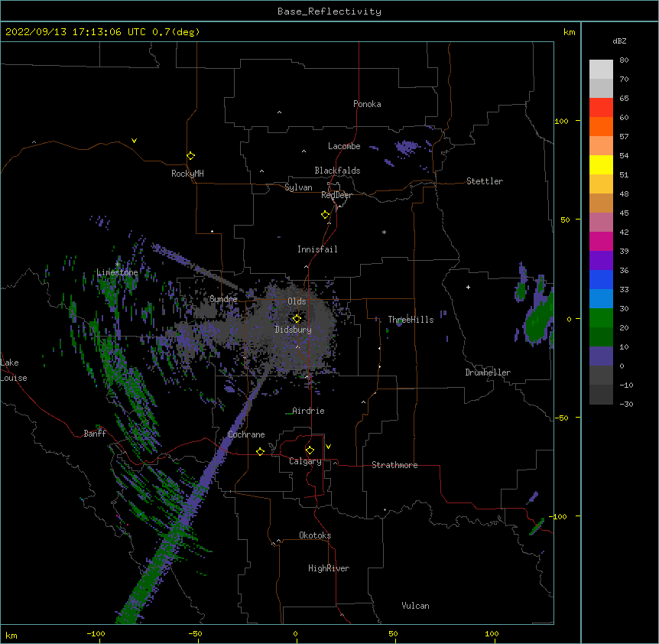Click the Lacombe city label

click(x=344, y=146)
